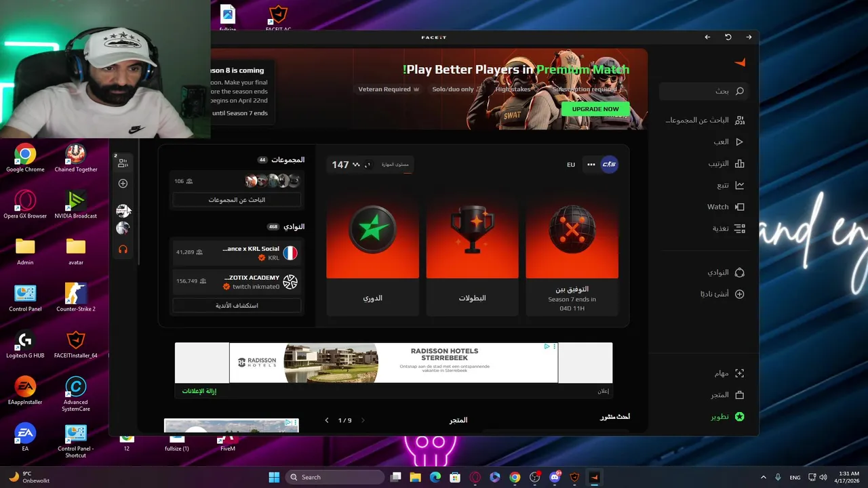Click the plus circle icon in left strip

pos(123,184)
